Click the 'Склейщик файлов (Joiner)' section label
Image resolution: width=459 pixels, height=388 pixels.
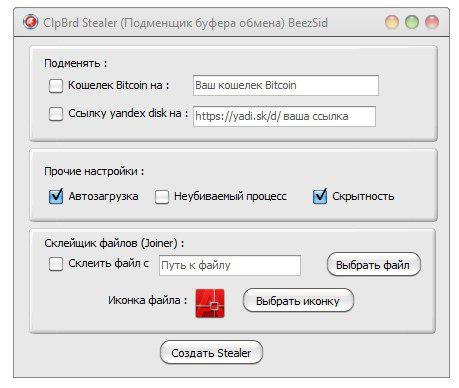[114, 243]
